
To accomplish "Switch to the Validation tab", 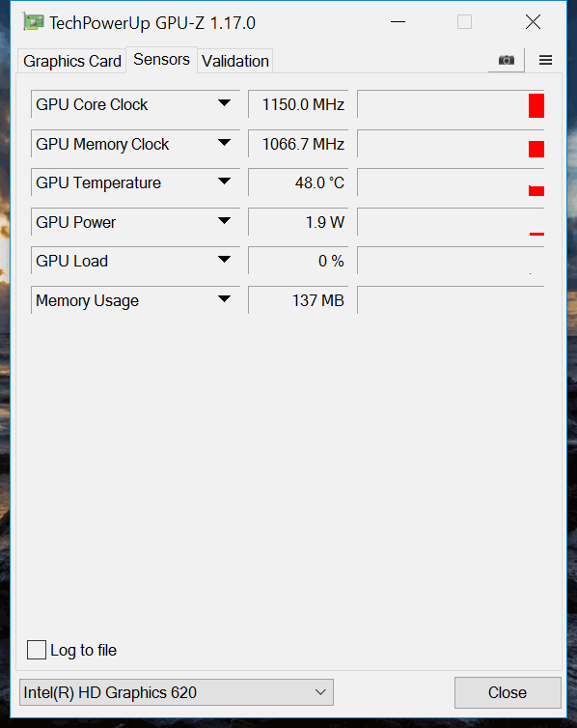I will (235, 61).
